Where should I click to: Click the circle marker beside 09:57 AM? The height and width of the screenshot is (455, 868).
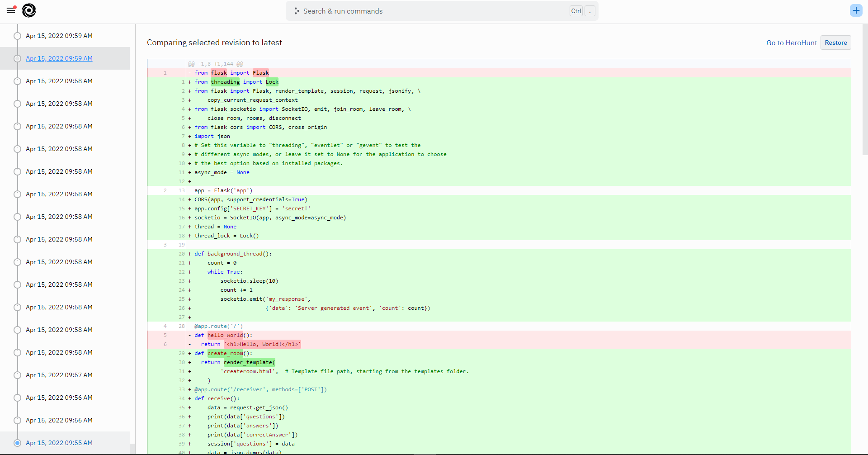tap(17, 375)
